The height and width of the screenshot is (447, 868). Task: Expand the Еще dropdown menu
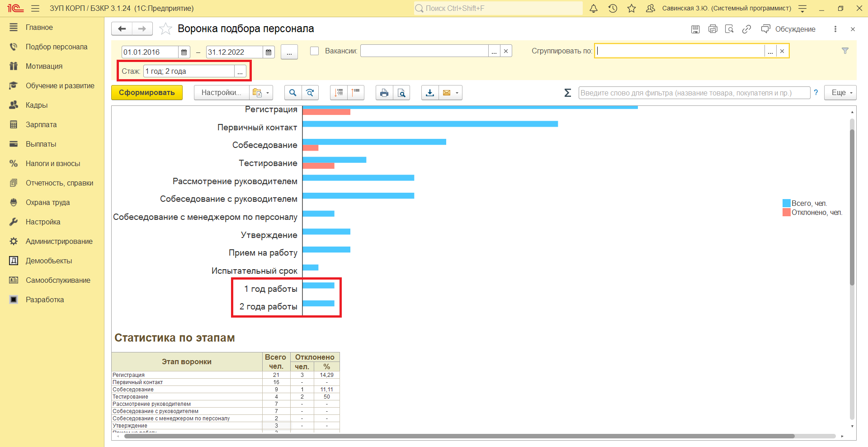840,93
